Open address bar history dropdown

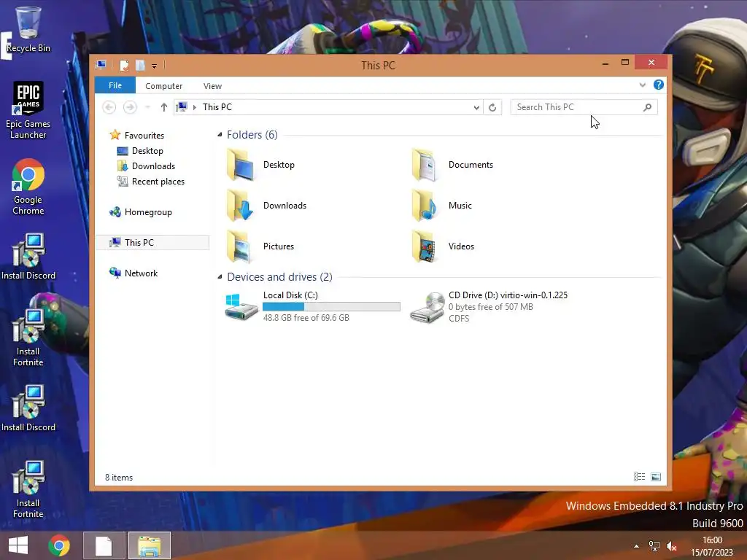coord(476,108)
